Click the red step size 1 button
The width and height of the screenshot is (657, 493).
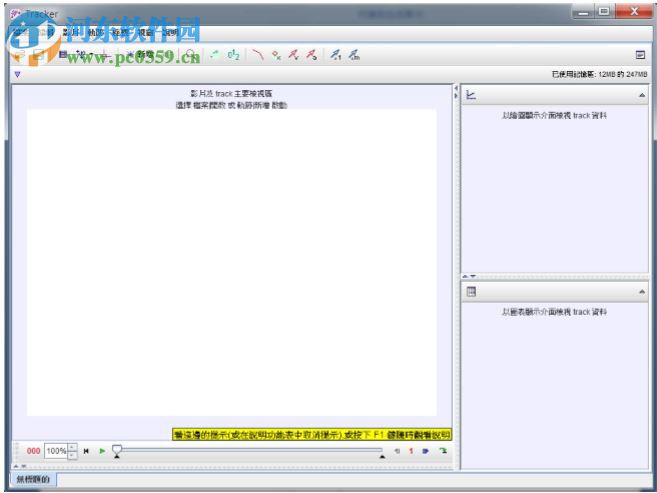pyautogui.click(x=411, y=451)
